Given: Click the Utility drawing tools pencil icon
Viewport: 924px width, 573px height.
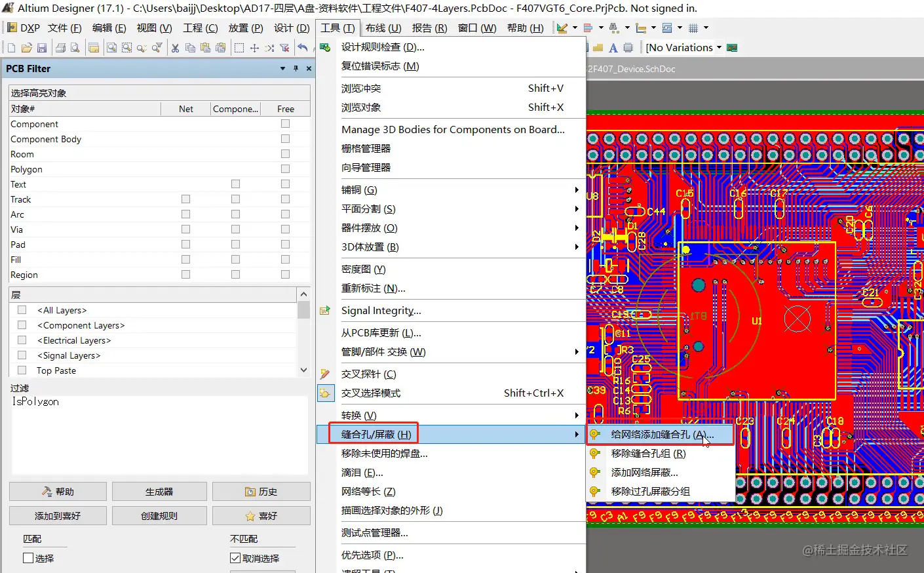Looking at the screenshot, I should point(562,28).
